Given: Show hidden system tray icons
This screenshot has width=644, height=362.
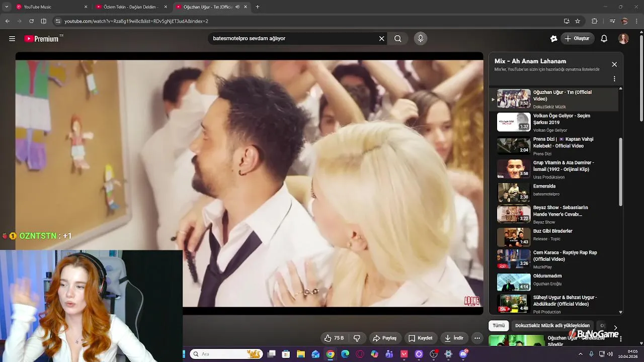Looking at the screenshot, I should 581,354.
